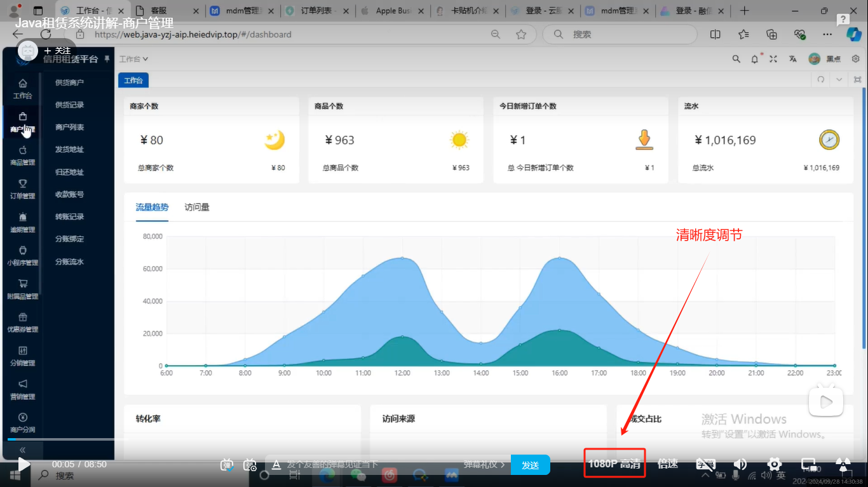Collapse the sidebar with double-chevron button
This screenshot has width=868, height=487.
pos(23,450)
